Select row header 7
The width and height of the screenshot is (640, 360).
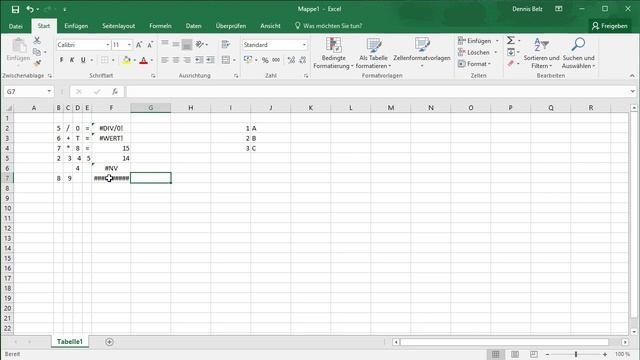(7, 178)
